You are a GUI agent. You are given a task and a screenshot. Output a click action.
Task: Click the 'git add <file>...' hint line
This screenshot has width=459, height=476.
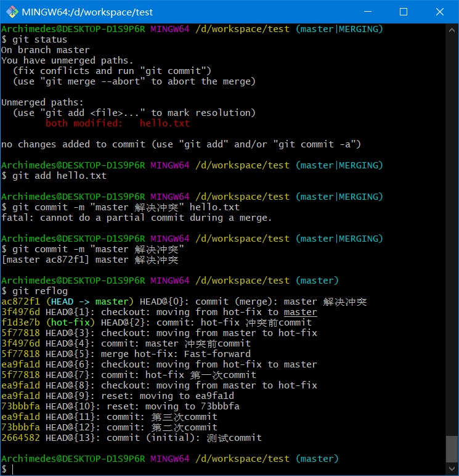134,113
